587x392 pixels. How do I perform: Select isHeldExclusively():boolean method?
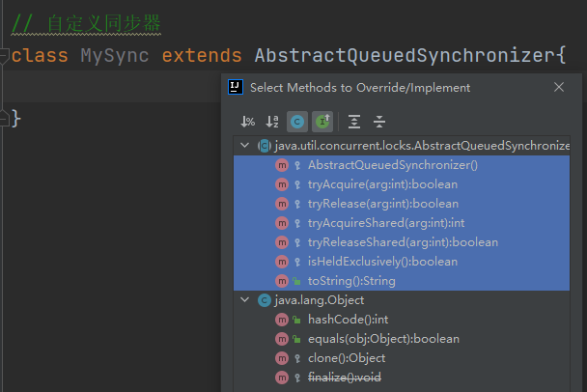click(402, 262)
